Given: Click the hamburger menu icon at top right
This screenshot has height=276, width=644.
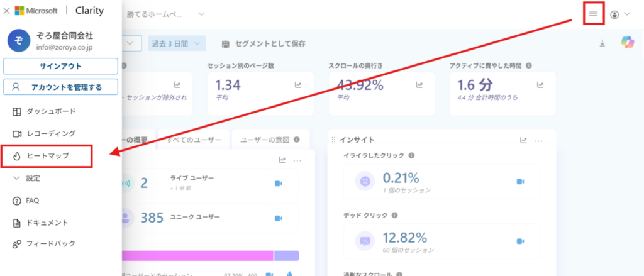Looking at the screenshot, I should click(x=593, y=14).
